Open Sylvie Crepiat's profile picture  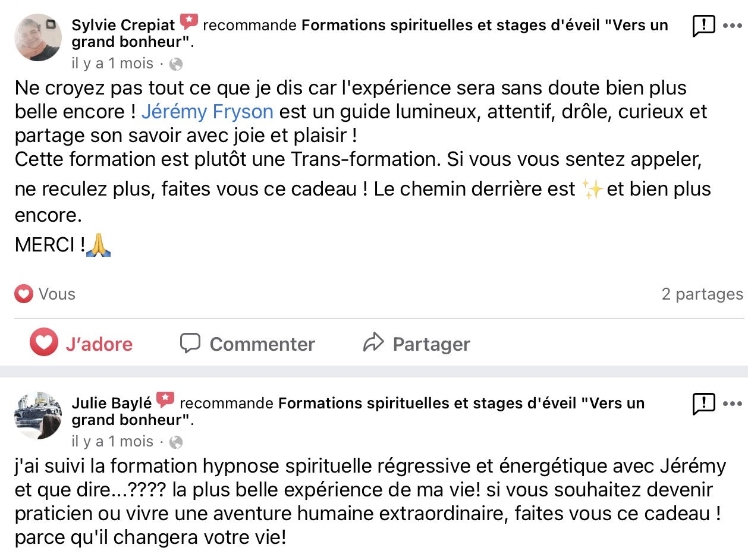[38, 37]
